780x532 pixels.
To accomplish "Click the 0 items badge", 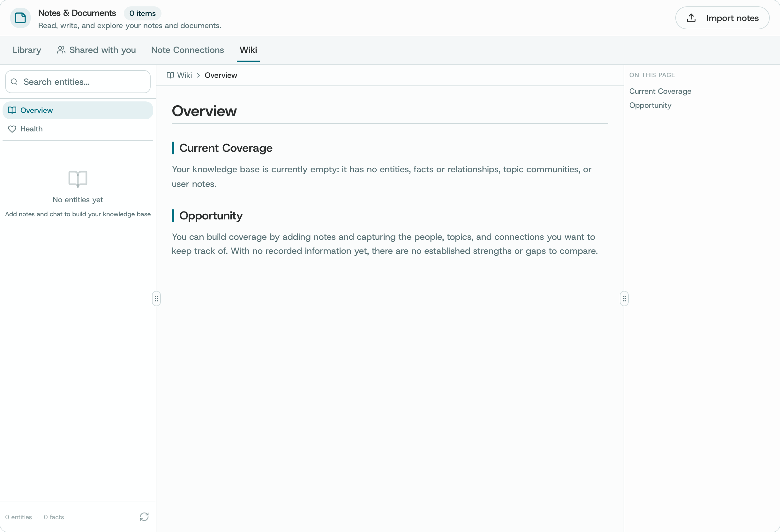I will pos(143,13).
